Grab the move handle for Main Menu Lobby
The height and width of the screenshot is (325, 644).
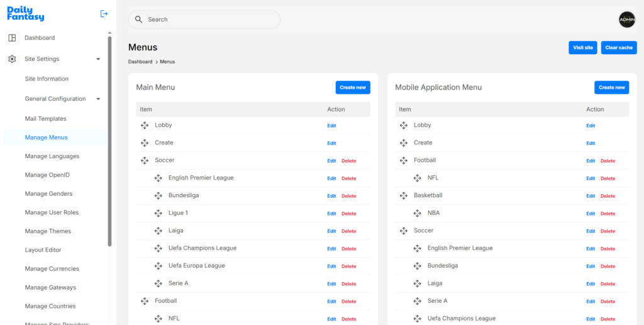click(145, 125)
